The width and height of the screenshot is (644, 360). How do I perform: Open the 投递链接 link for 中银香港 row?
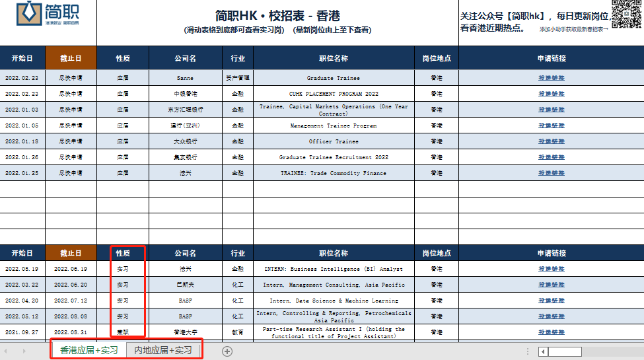tap(551, 94)
